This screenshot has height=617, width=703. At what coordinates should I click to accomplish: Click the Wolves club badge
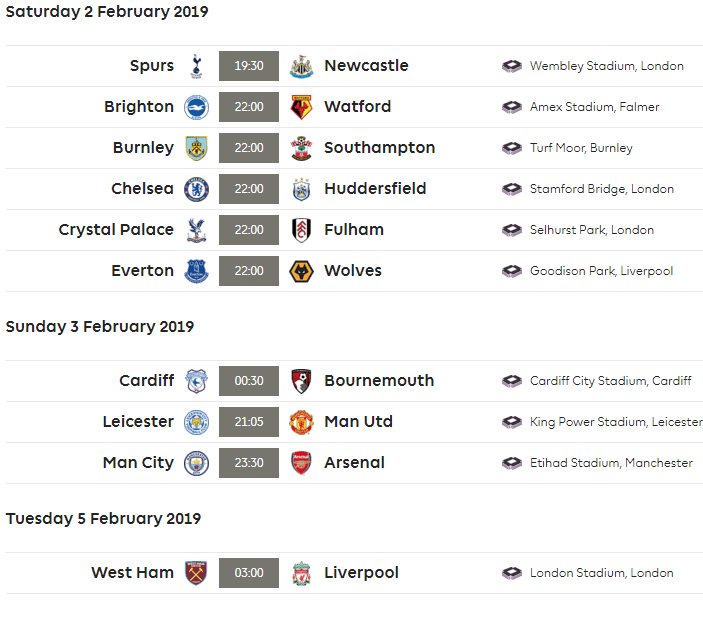(x=301, y=271)
